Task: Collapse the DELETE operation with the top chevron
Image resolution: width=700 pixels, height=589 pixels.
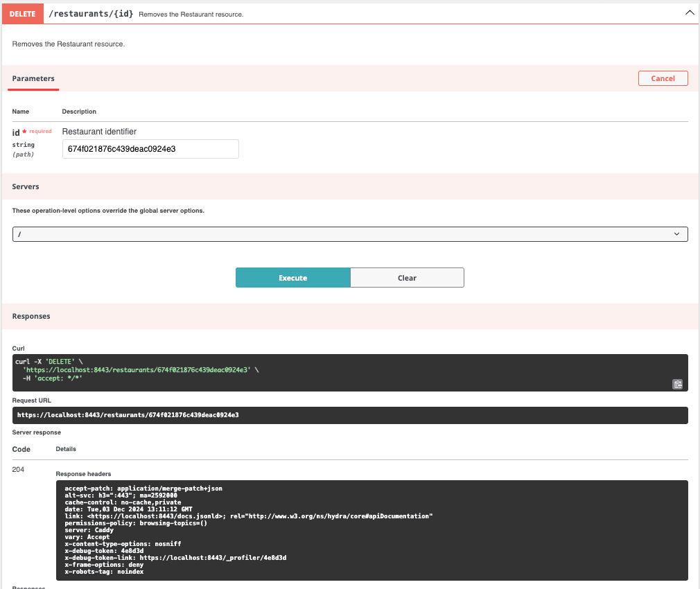Action: tap(689, 12)
